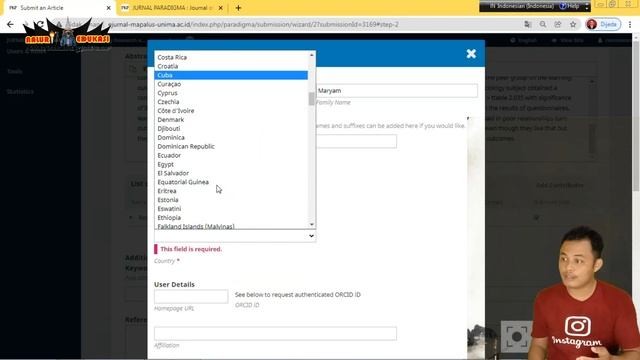
Task: Close the contributor dialog with X
Action: [x=471, y=53]
